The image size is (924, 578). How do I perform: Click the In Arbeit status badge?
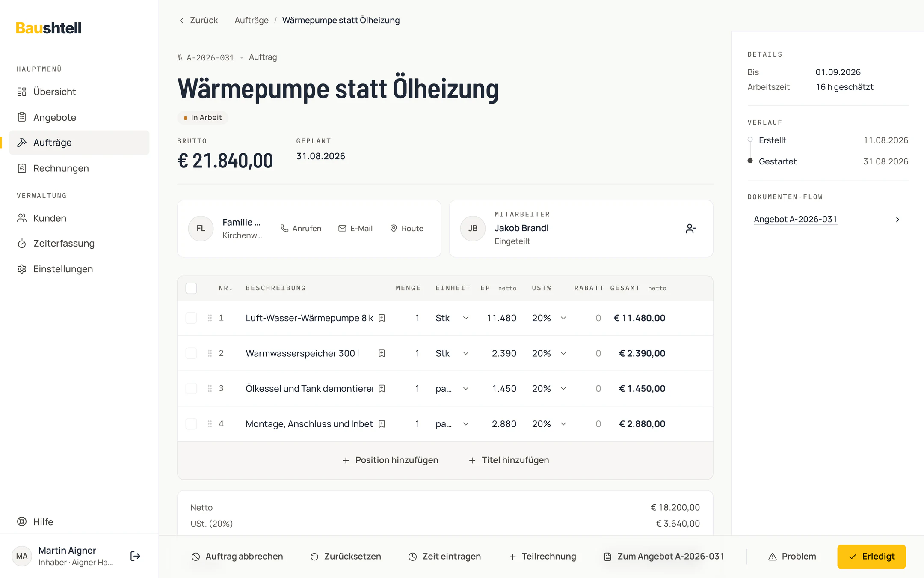tap(203, 118)
